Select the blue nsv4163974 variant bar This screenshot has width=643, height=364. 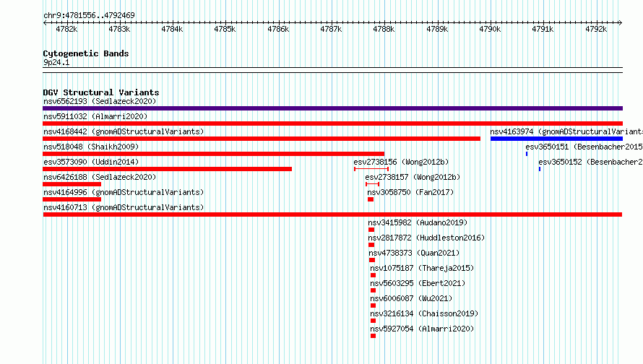point(556,139)
